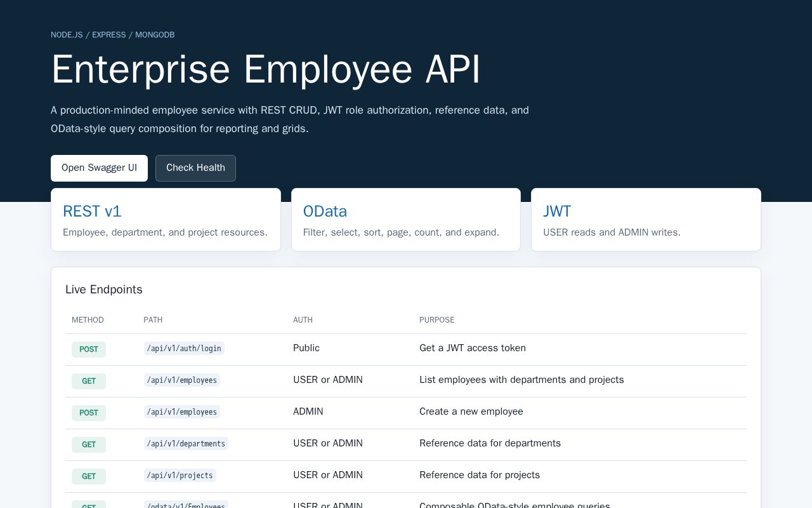Open the Swagger UI button
Screen dimensions: 812x508
[x=99, y=168]
